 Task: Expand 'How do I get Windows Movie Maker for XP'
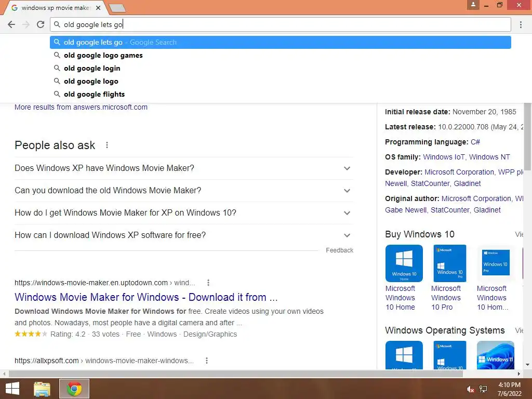pyautogui.click(x=184, y=213)
